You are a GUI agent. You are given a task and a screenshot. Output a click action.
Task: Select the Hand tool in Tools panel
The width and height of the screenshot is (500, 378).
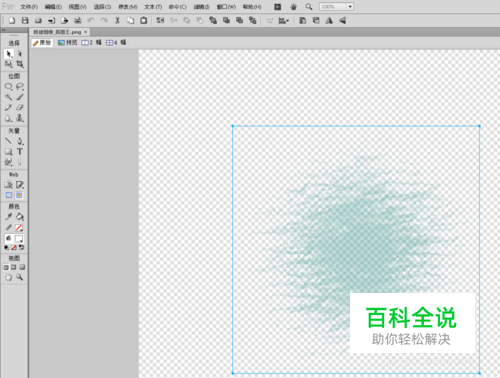click(x=9, y=277)
